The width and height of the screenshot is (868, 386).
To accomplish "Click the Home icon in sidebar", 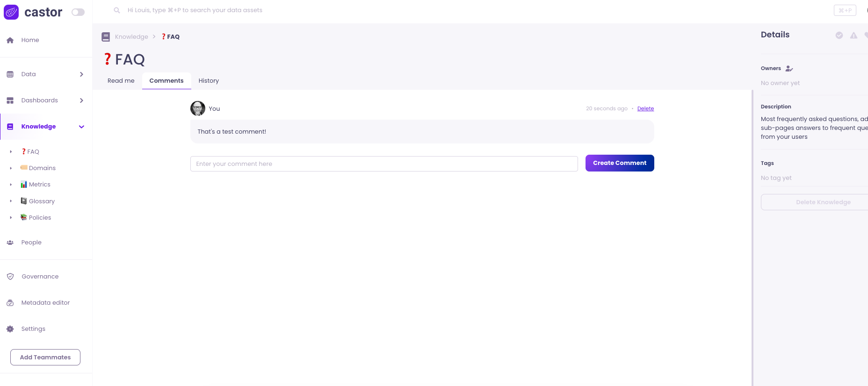I will point(10,40).
